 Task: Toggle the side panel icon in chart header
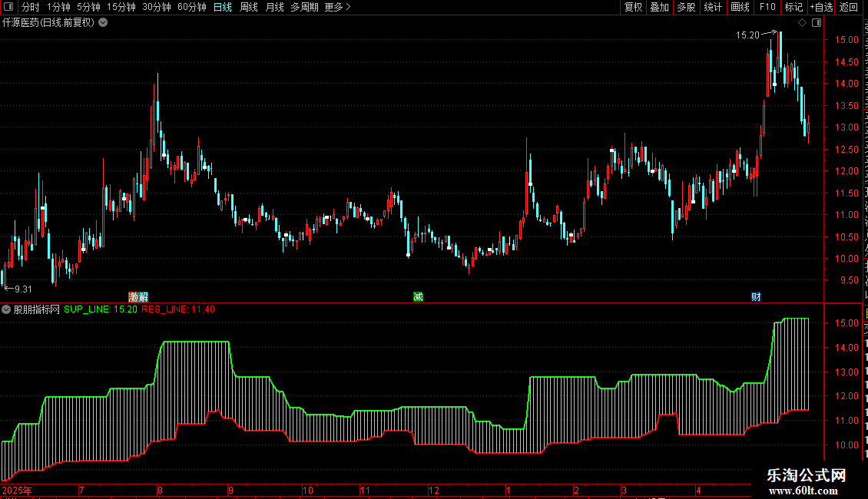(817, 23)
